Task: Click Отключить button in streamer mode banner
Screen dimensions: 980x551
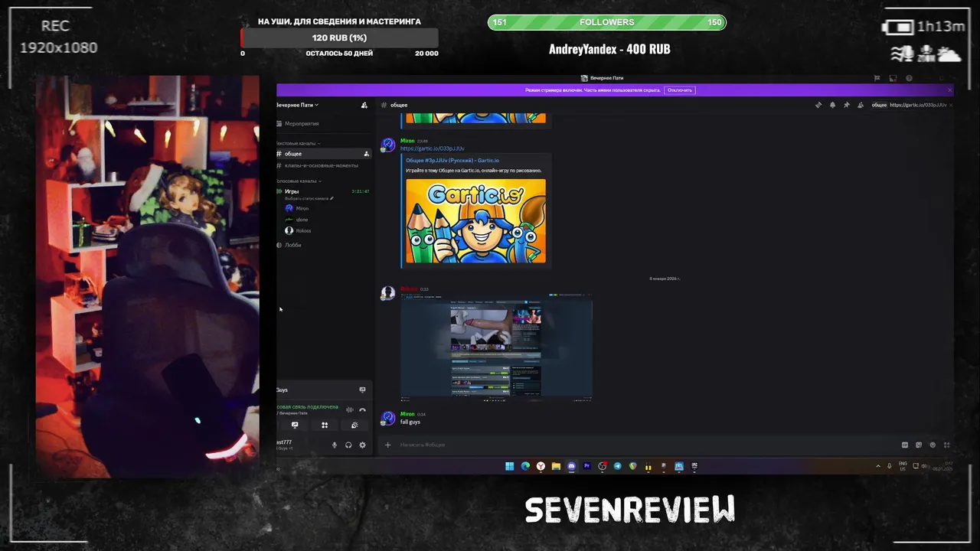Action: point(680,90)
